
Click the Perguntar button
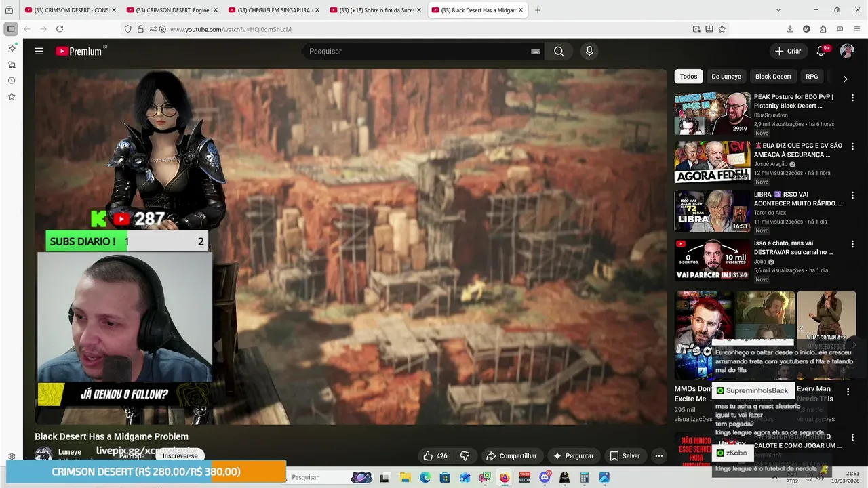click(x=574, y=456)
